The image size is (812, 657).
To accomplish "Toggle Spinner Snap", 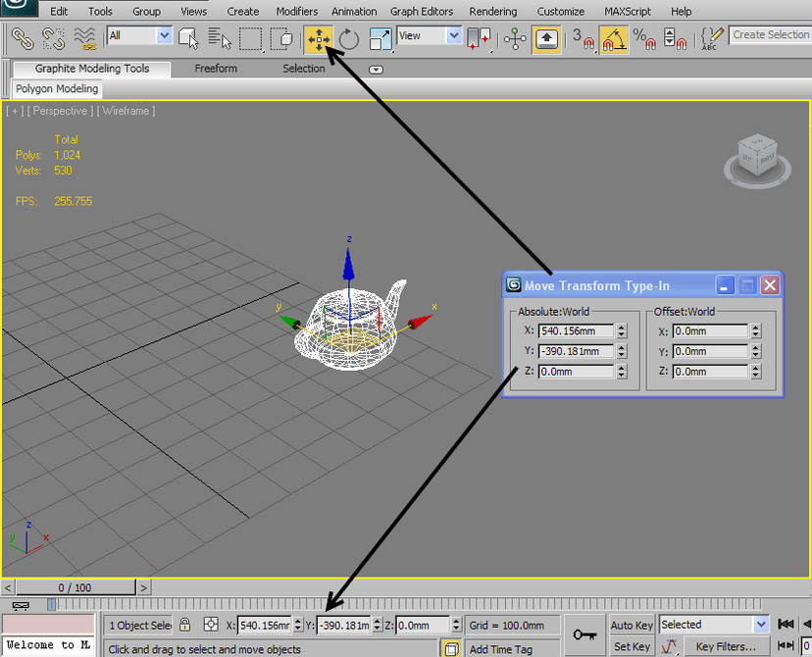I will tap(675, 39).
